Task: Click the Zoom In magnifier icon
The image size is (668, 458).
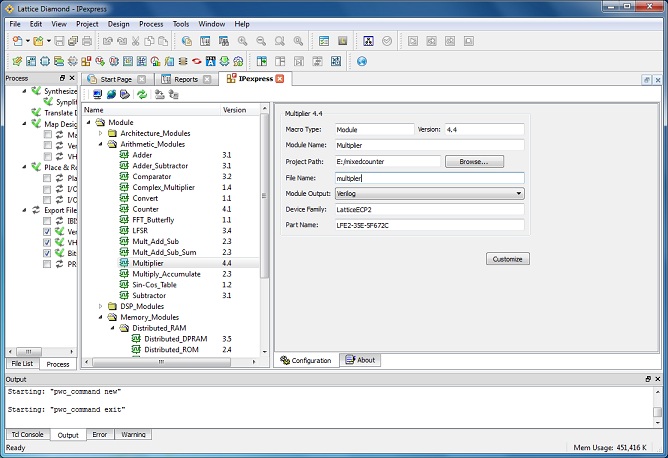Action: (242, 41)
